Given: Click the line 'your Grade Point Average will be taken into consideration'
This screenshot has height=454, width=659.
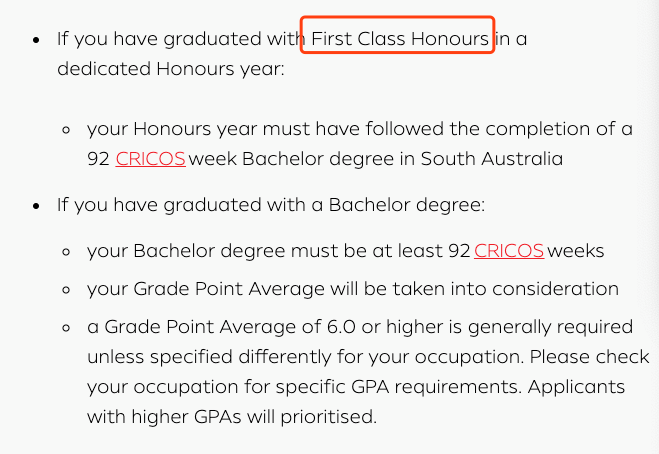Looking at the screenshot, I should coord(352,289).
